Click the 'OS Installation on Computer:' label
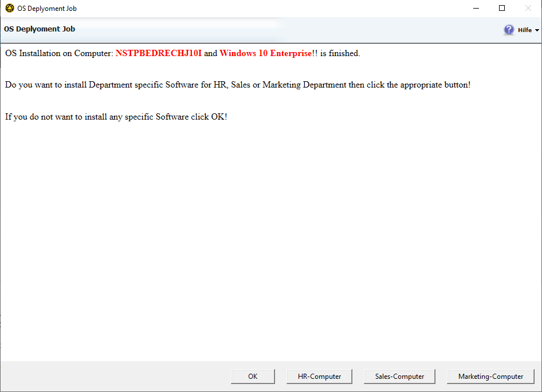The width and height of the screenshot is (542, 392). tap(59, 53)
